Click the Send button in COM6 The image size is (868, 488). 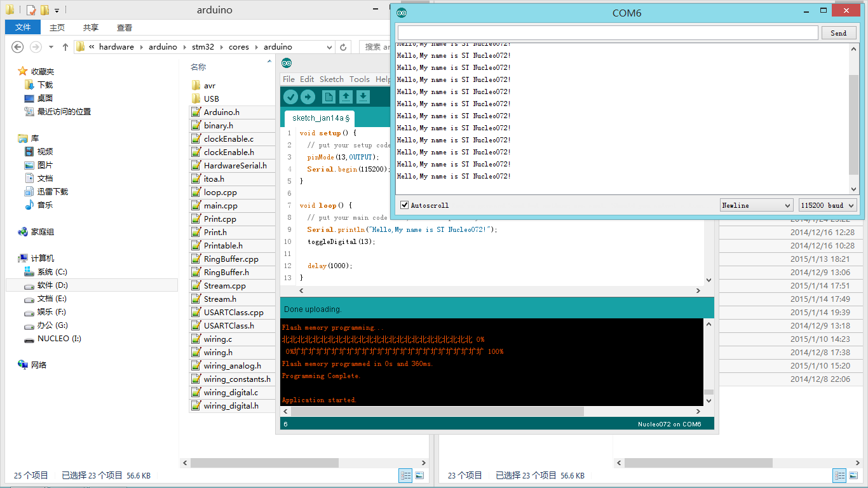point(838,33)
